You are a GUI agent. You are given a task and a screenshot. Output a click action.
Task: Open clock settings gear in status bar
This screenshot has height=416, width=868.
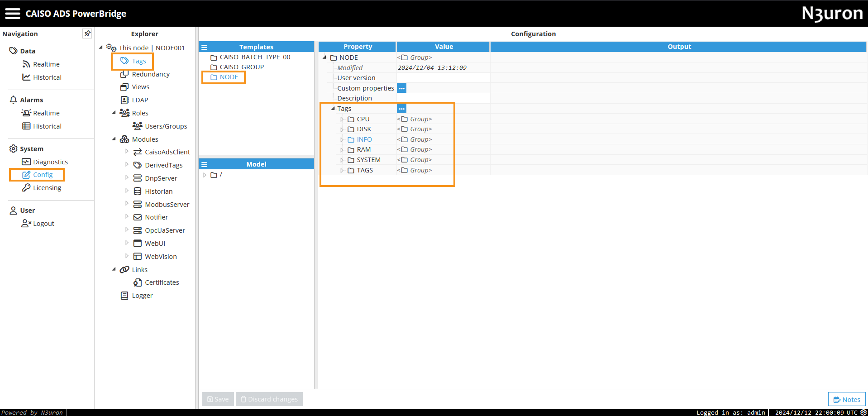[863, 412]
